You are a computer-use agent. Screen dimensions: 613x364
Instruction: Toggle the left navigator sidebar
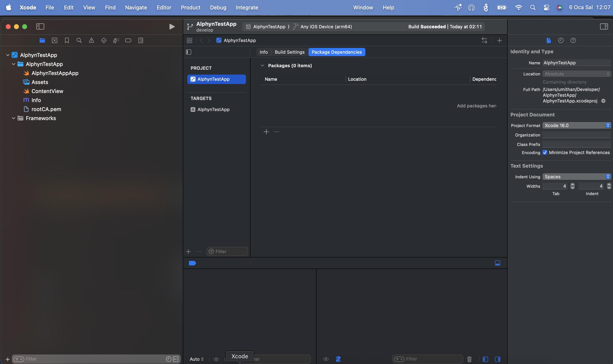[x=40, y=26]
